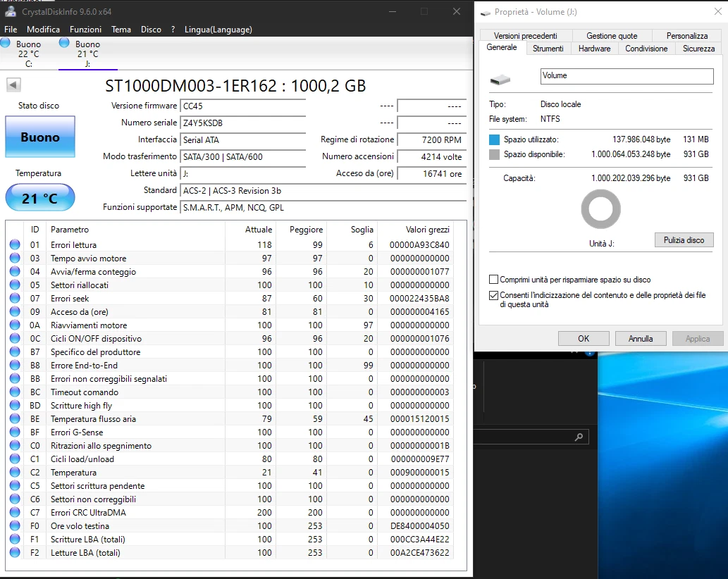Click the status orb for Settori scrittura pendente
This screenshot has height=579, width=728.
pos(15,486)
